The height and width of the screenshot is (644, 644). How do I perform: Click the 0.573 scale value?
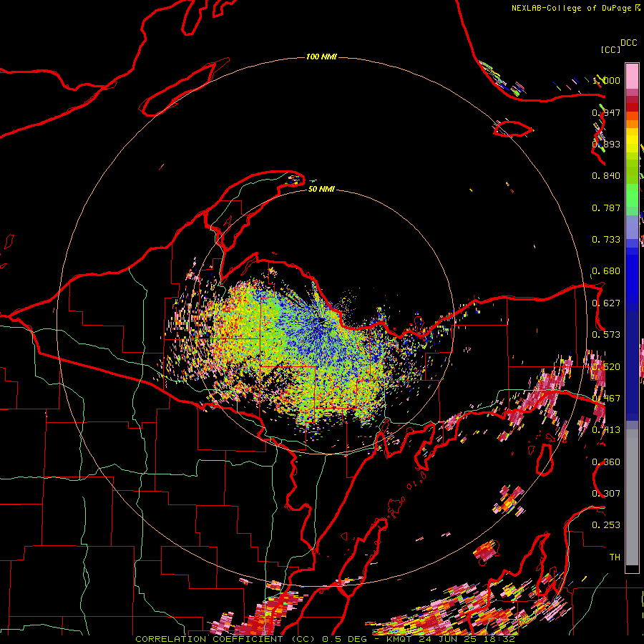(x=606, y=335)
